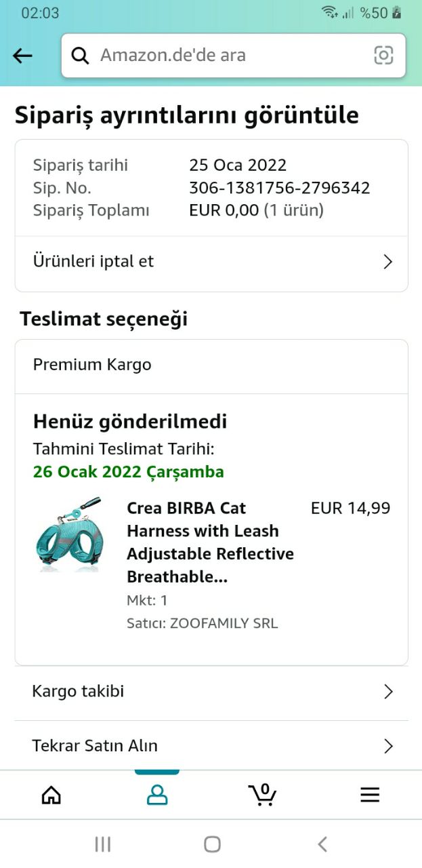Select the Kargo takibi row
Viewport: 422px width, 868px height.
coord(211,692)
